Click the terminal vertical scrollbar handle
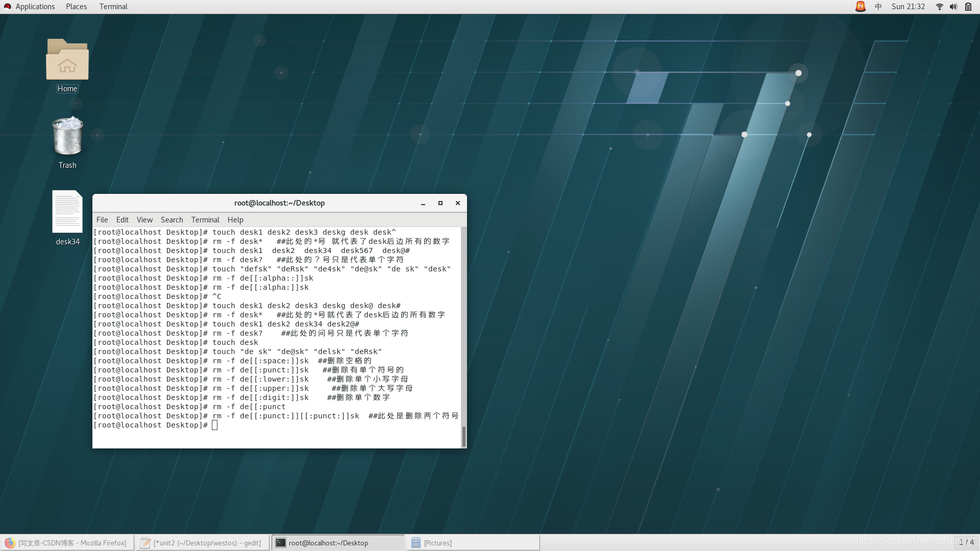This screenshot has width=980, height=551. click(464, 437)
